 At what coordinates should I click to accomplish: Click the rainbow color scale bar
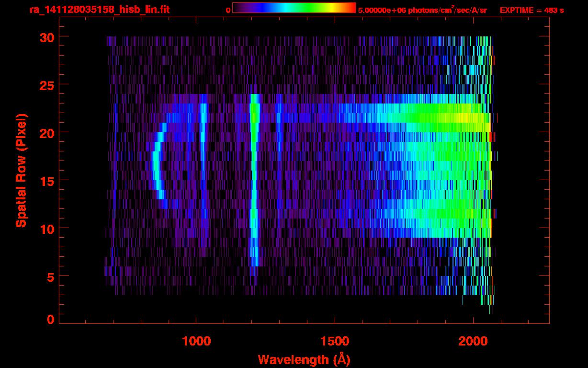pyautogui.click(x=294, y=8)
